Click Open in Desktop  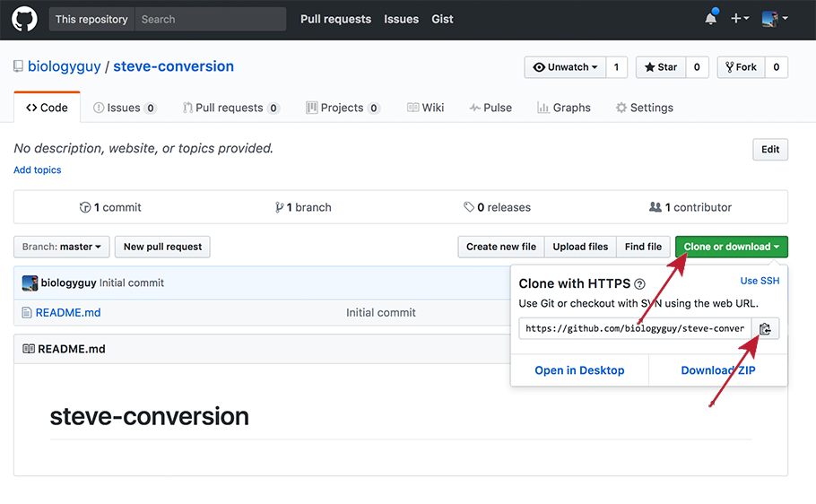pyautogui.click(x=580, y=370)
